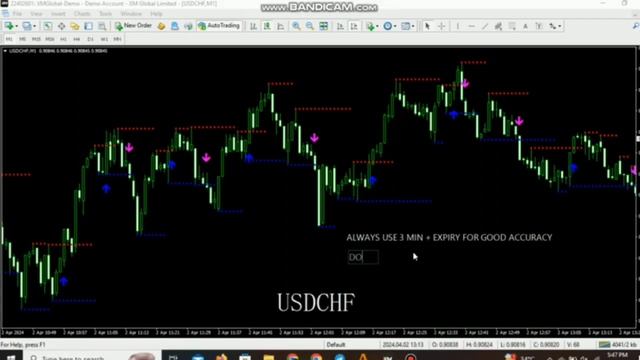Open the Templates icon
This screenshot has width=640, height=360.
(405, 26)
